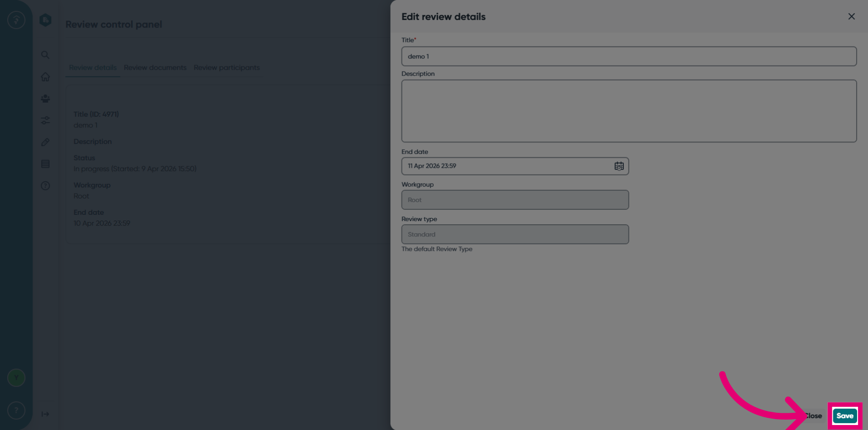Open the sidebar question mark help icon

45,185
